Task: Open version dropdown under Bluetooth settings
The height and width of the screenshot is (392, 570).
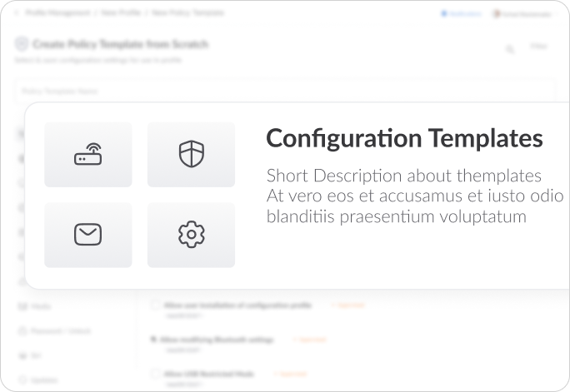Action: 184,350
